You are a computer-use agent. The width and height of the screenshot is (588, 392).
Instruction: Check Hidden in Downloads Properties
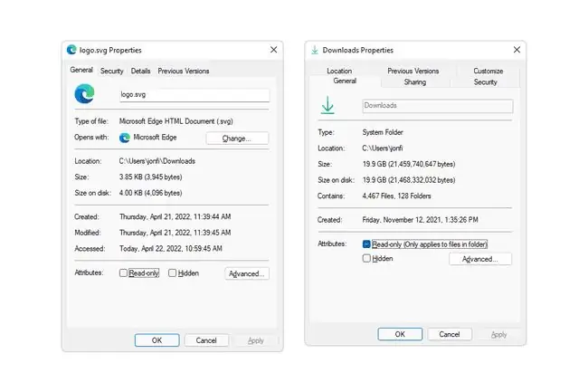point(366,258)
